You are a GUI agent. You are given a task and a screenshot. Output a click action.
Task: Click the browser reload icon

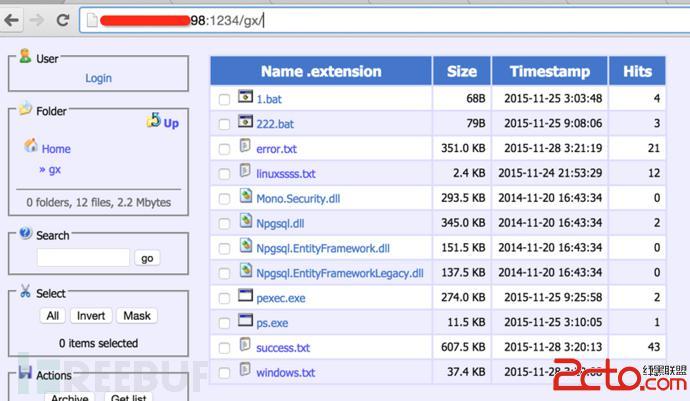point(62,20)
